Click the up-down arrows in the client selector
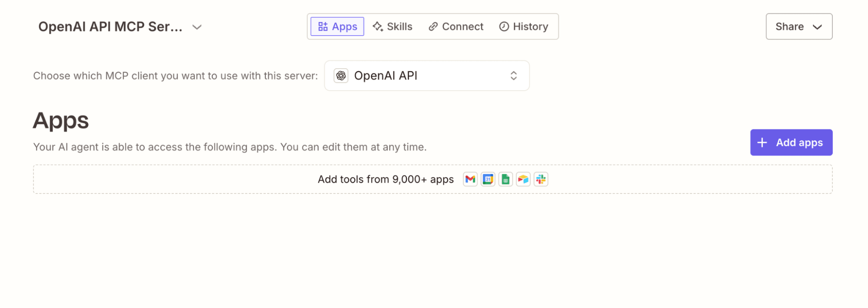The width and height of the screenshot is (868, 308). (514, 75)
